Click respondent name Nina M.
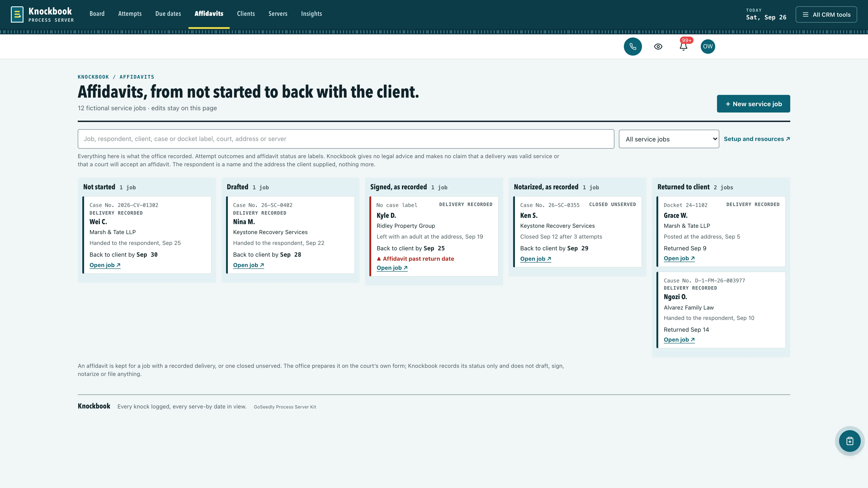The height and width of the screenshot is (488, 868). point(244,222)
